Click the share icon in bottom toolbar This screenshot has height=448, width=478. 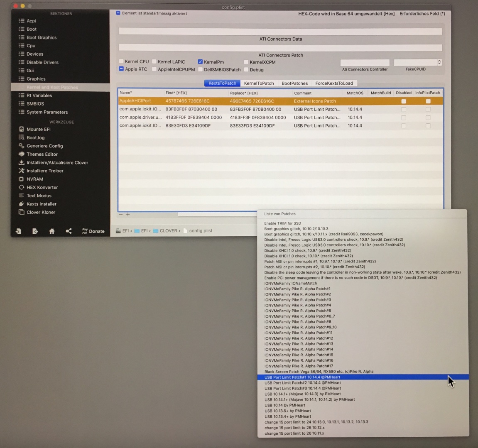(69, 231)
